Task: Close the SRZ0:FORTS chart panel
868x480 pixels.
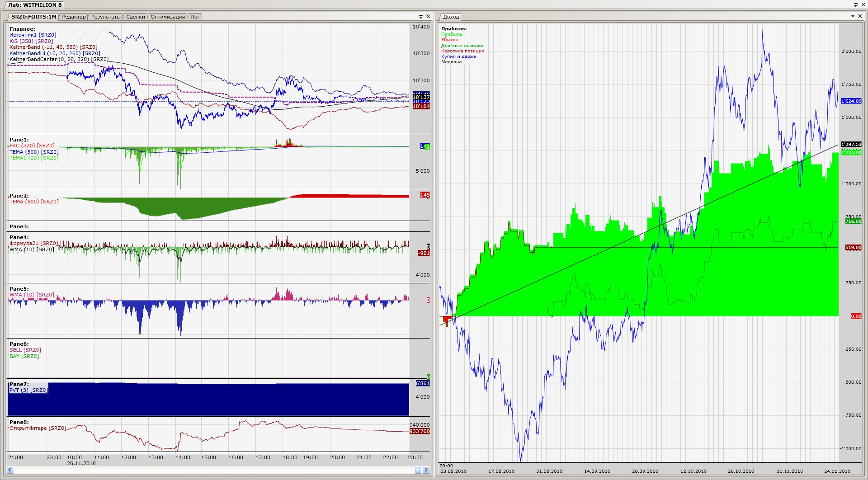Action: 428,17
